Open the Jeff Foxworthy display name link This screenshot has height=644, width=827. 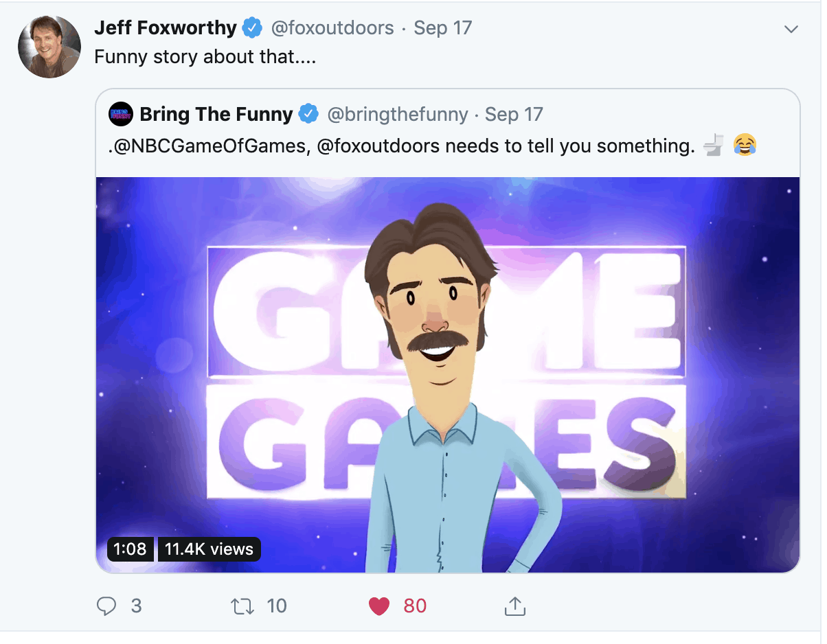[165, 28]
